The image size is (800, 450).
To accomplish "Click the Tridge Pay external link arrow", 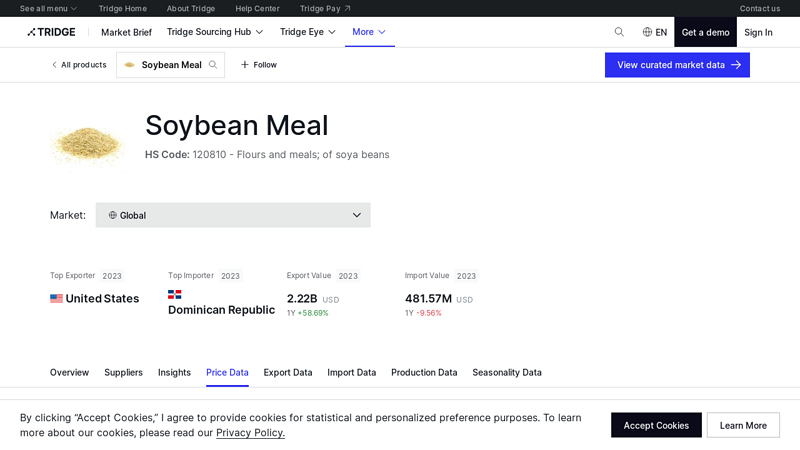I will click(x=347, y=8).
